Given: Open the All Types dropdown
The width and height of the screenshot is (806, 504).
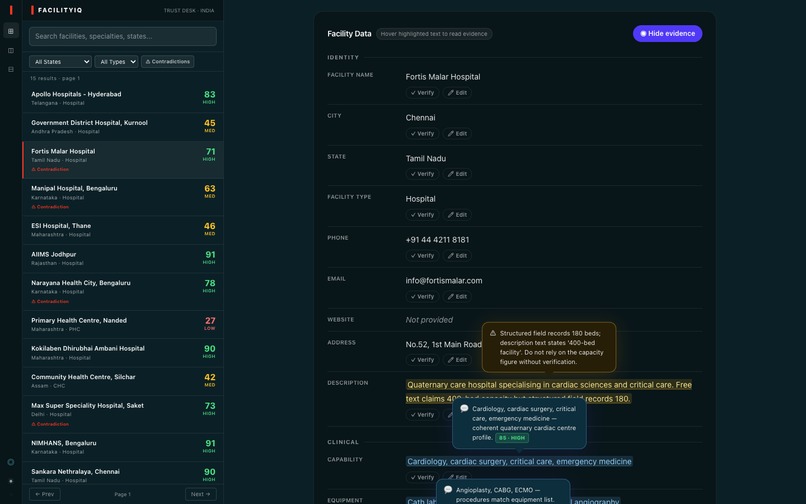Looking at the screenshot, I should 116,62.
